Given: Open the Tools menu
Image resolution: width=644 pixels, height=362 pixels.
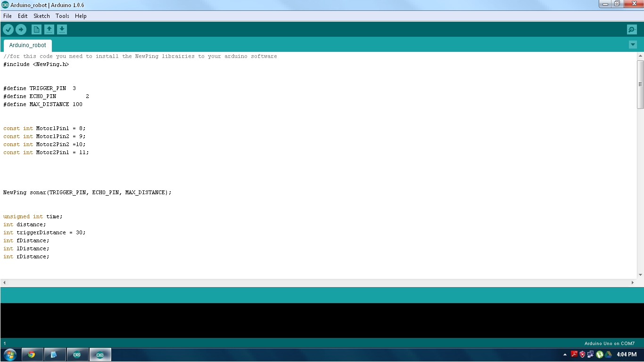Looking at the screenshot, I should [62, 16].
